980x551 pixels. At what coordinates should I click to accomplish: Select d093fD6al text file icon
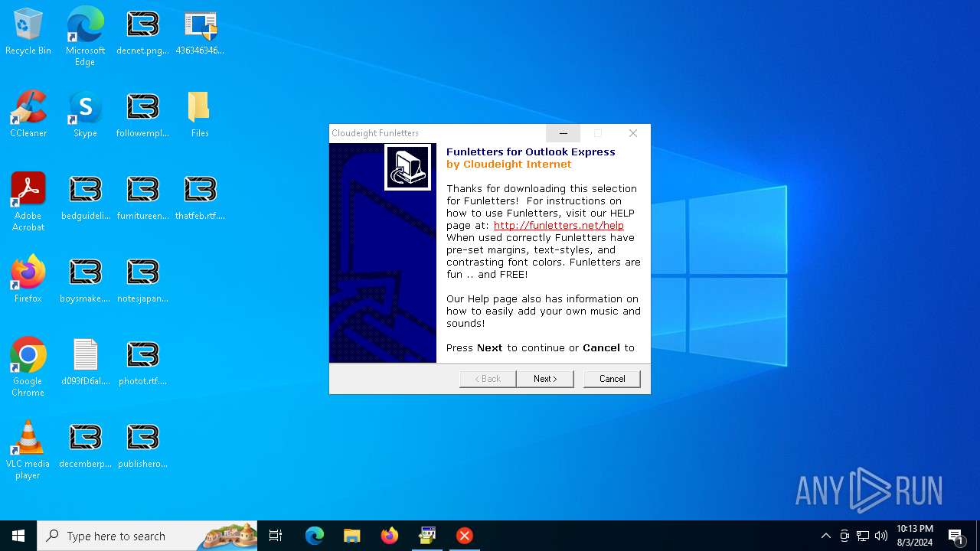point(85,363)
